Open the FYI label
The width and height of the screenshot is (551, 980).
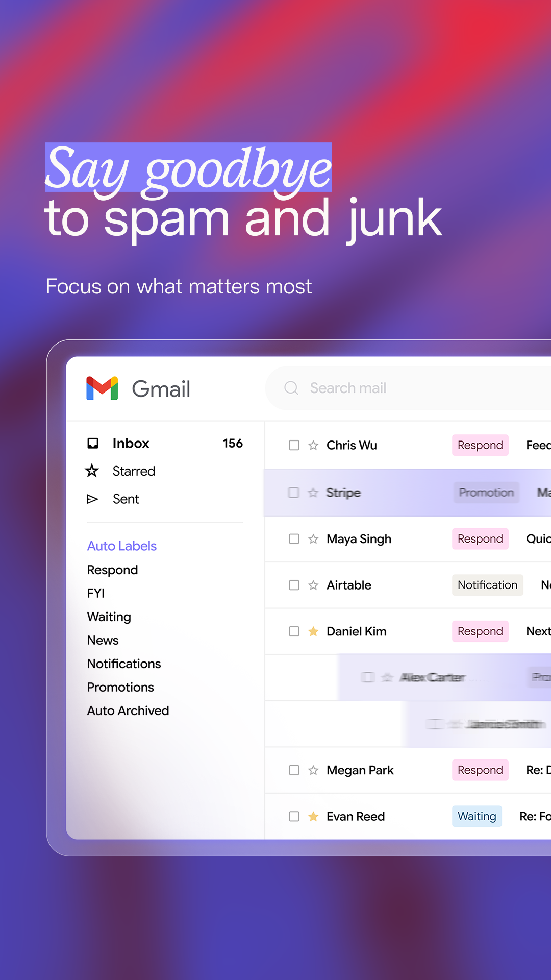pos(96,593)
